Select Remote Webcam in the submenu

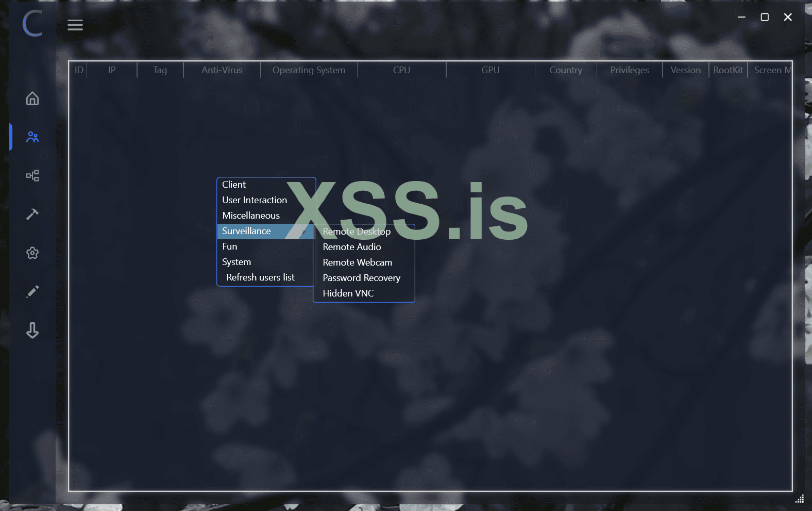364,262
